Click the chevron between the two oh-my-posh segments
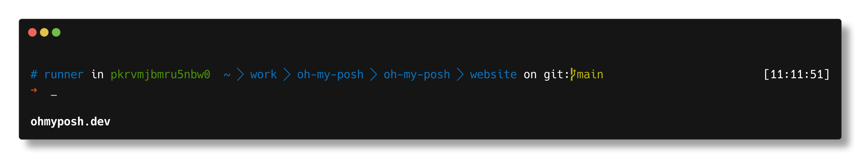The width and height of the screenshot is (868, 166). [x=373, y=74]
